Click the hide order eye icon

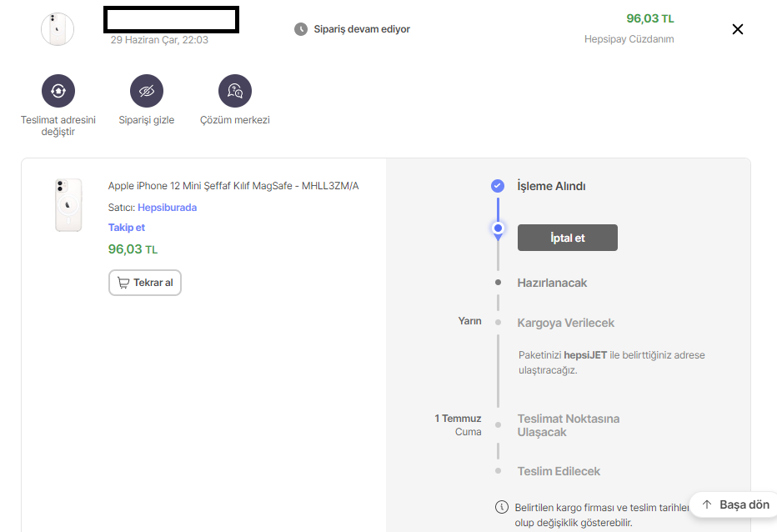coord(147,91)
